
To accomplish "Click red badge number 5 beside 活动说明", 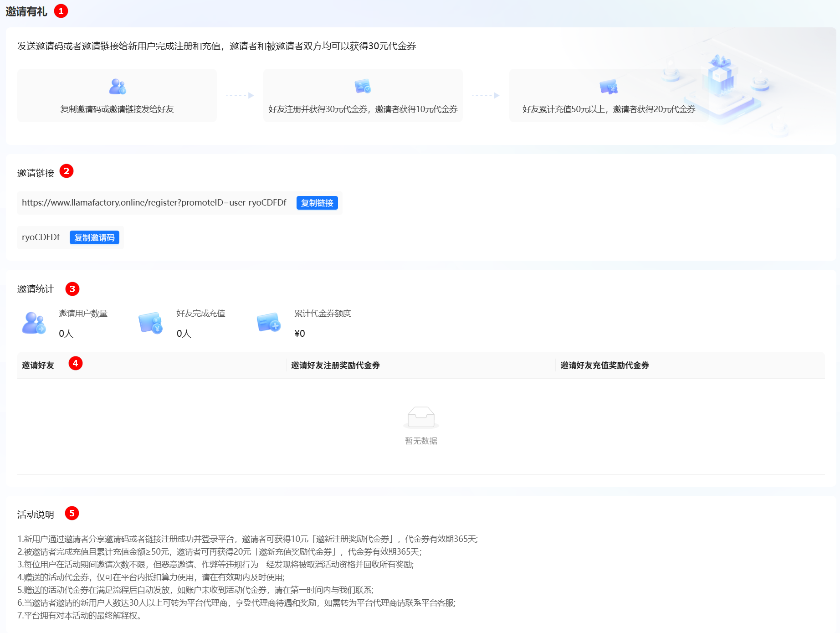I will coord(72,513).
